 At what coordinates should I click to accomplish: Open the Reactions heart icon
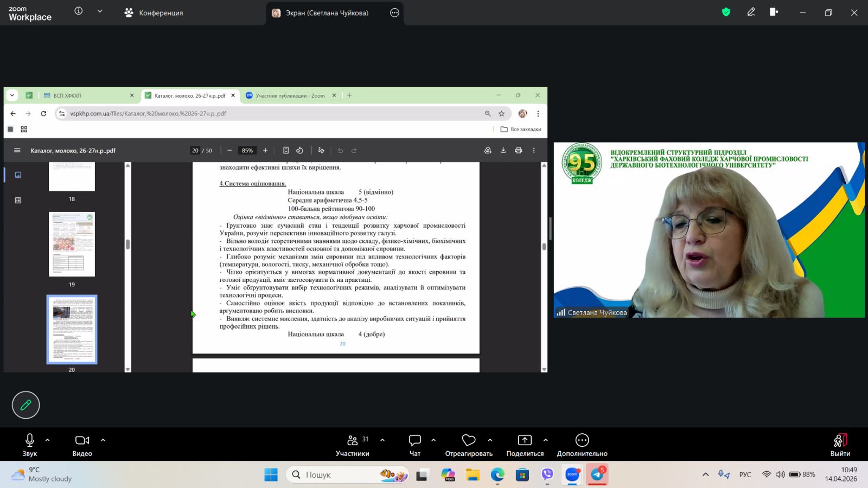tap(469, 440)
